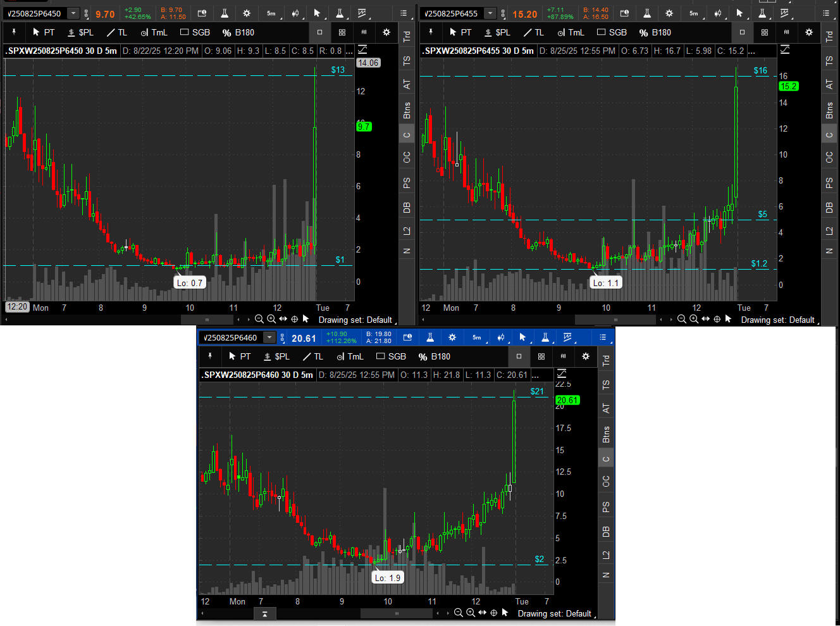840x626 pixels.
Task: Open the list menu at P6455 header's right
Action: (826, 13)
